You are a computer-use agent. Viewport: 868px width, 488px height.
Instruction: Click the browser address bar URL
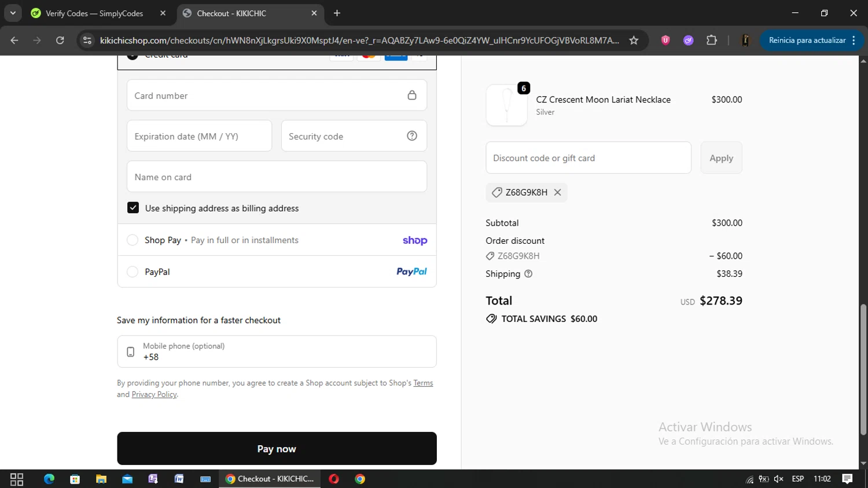(x=359, y=40)
